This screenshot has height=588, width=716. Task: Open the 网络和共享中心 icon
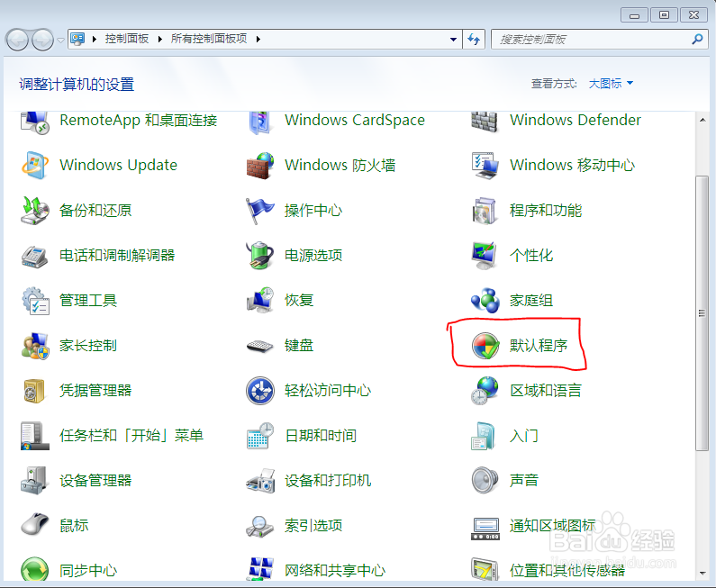[x=260, y=570]
